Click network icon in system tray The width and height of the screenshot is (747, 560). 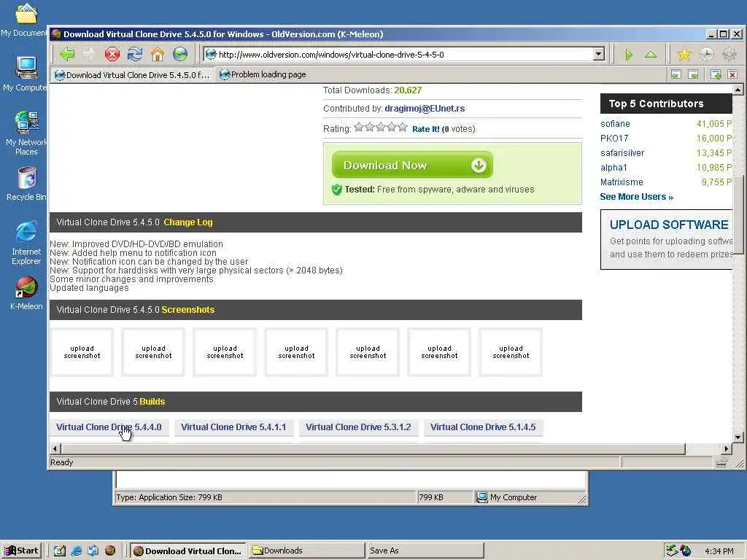(672, 551)
